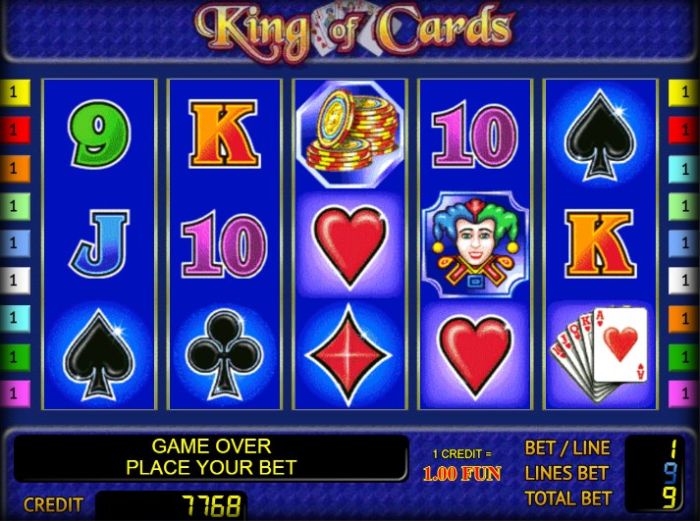Click the Total Bet value display

click(x=669, y=498)
